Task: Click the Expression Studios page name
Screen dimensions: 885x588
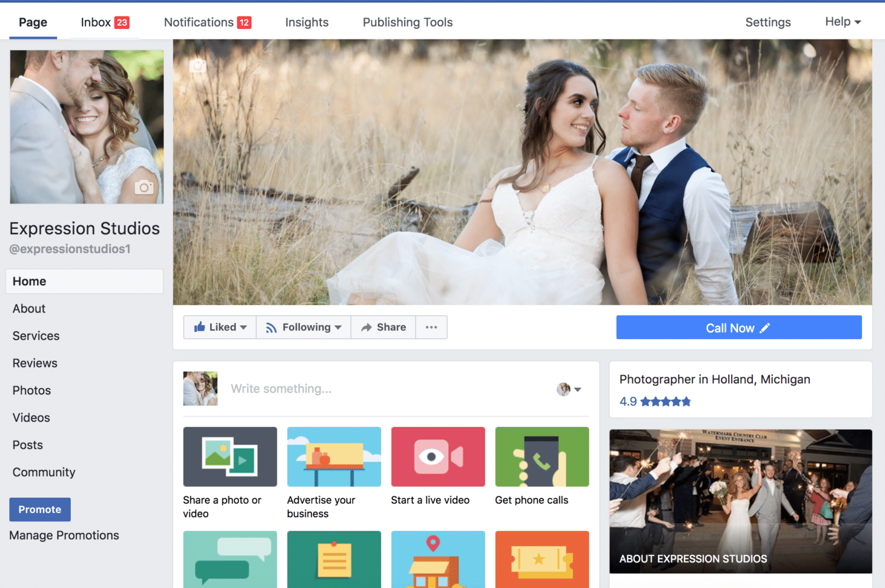Action: coord(84,228)
